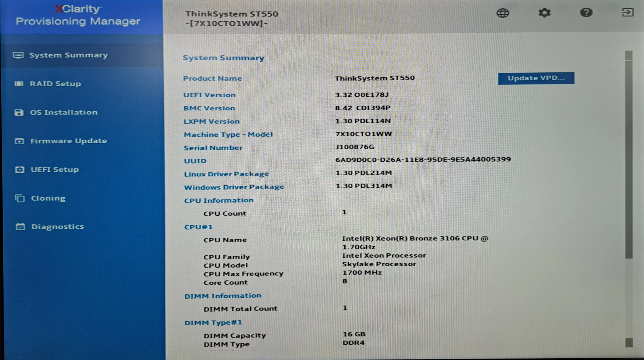The image size is (644, 360).
Task: Click the Skylake Processor model value
Action: point(379,264)
